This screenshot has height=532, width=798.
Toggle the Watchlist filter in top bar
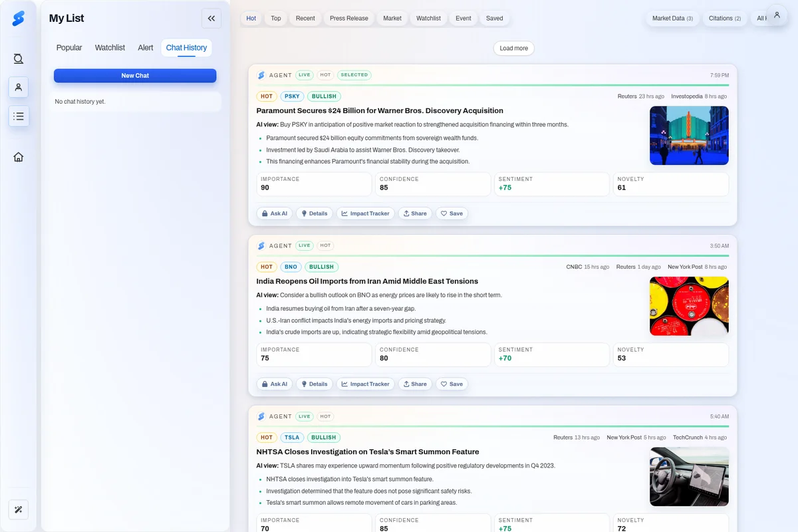tap(428, 18)
